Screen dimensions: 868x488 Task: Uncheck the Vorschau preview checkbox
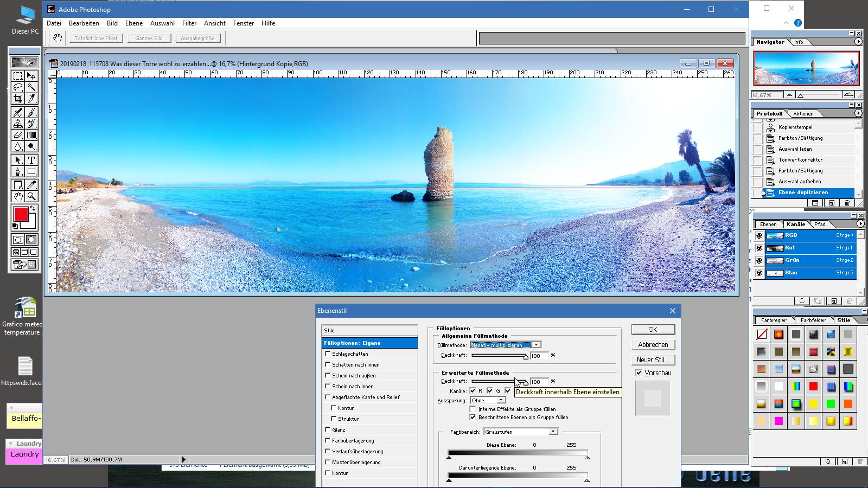point(639,373)
